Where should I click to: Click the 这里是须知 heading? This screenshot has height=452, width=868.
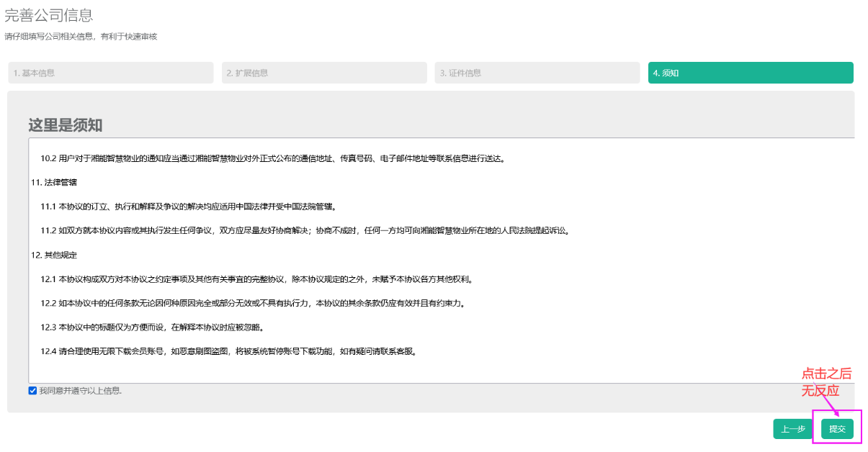66,125
